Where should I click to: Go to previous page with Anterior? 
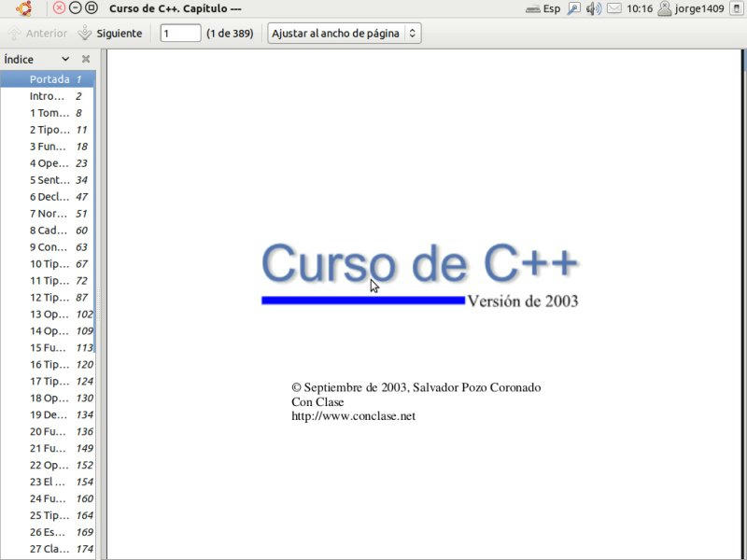[37, 34]
